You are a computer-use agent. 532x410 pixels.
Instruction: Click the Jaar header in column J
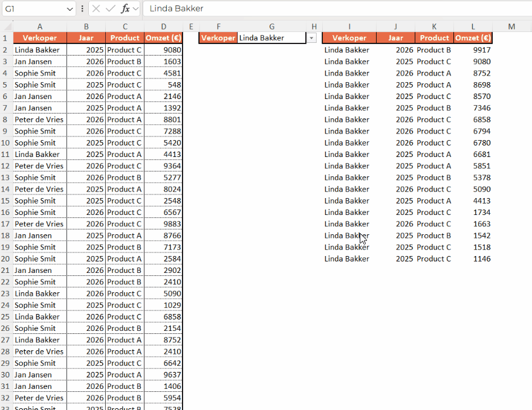click(395, 38)
